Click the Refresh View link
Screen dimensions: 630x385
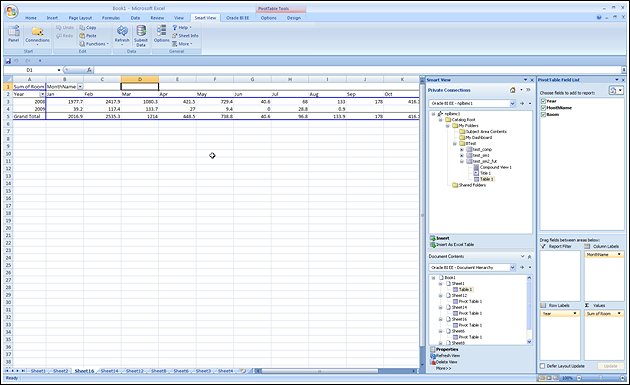pyautogui.click(x=448, y=356)
